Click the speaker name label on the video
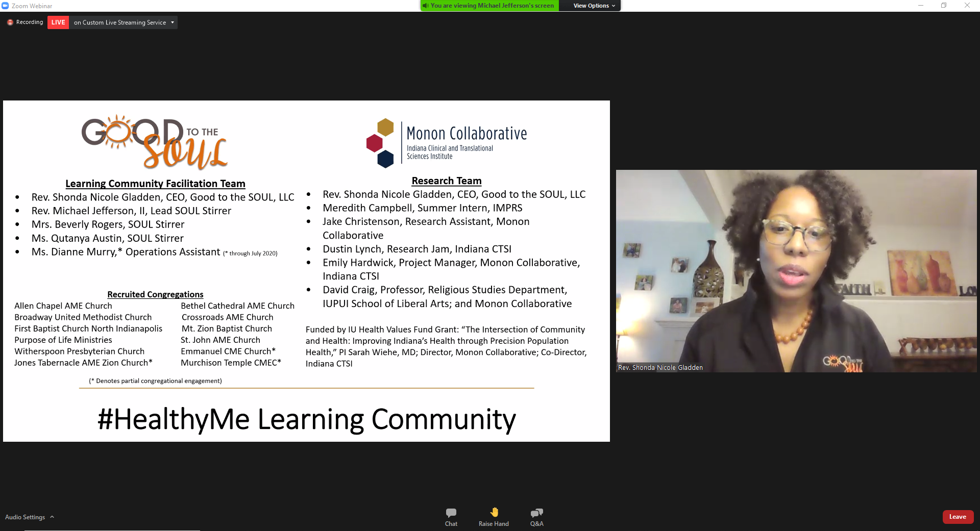 [660, 367]
